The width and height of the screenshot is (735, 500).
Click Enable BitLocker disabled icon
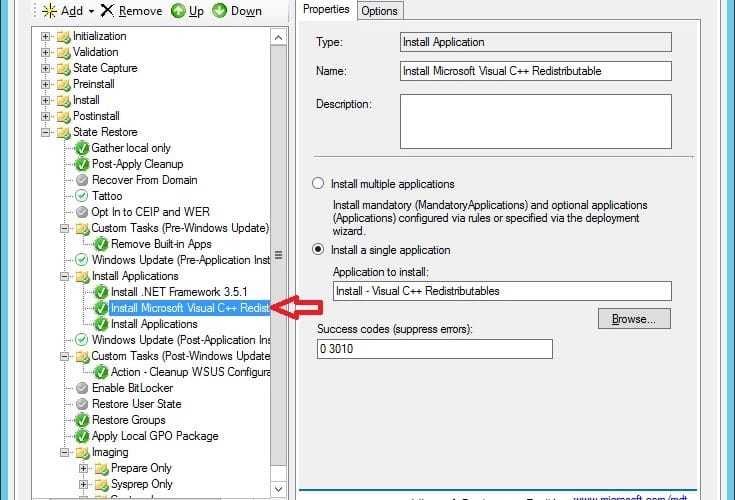[82, 388]
